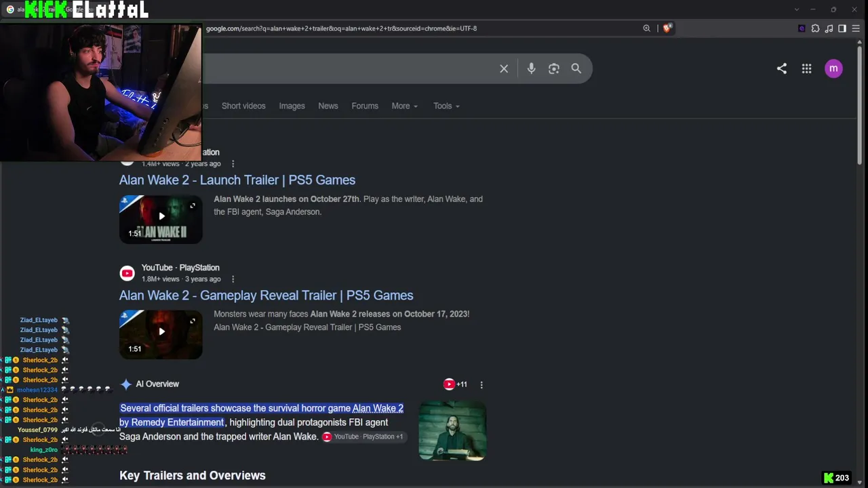This screenshot has width=868, height=488.
Task: Play the Gameplay Reveal Trailer thumbnail
Action: click(161, 334)
